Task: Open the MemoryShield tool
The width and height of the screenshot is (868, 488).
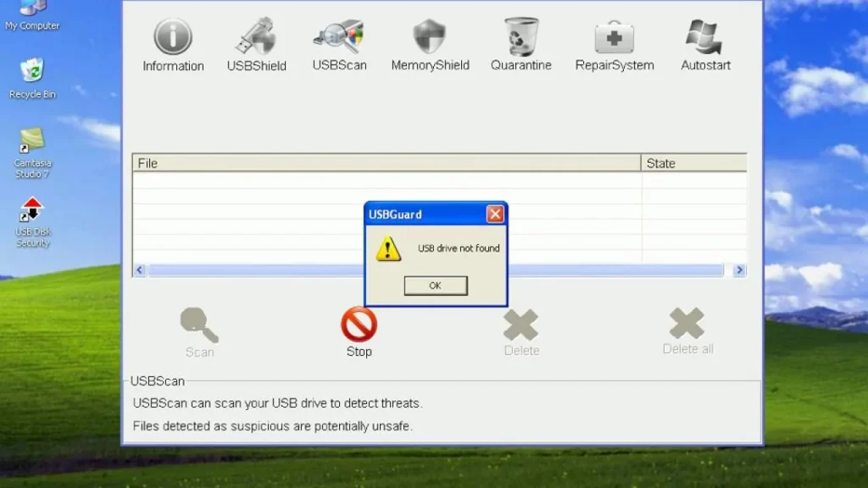Action: point(430,45)
